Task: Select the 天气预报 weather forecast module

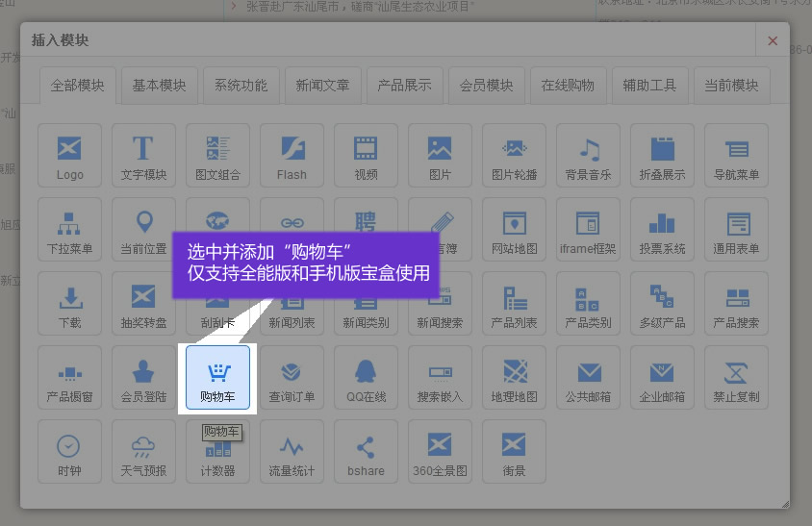Action: point(143,451)
